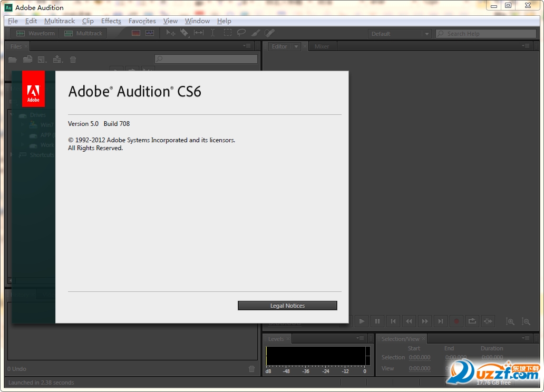Close the Selection/View panel tab
544x392 pixels.
coord(423,339)
